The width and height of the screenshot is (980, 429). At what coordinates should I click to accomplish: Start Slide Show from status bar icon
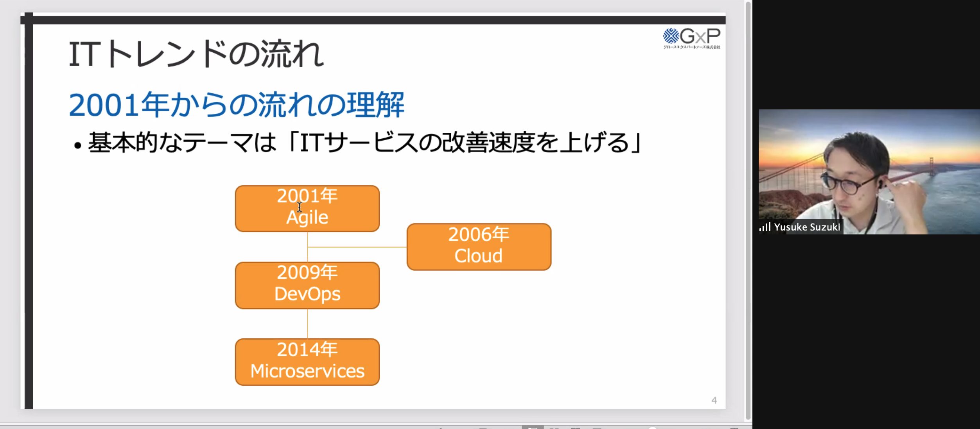point(597,428)
